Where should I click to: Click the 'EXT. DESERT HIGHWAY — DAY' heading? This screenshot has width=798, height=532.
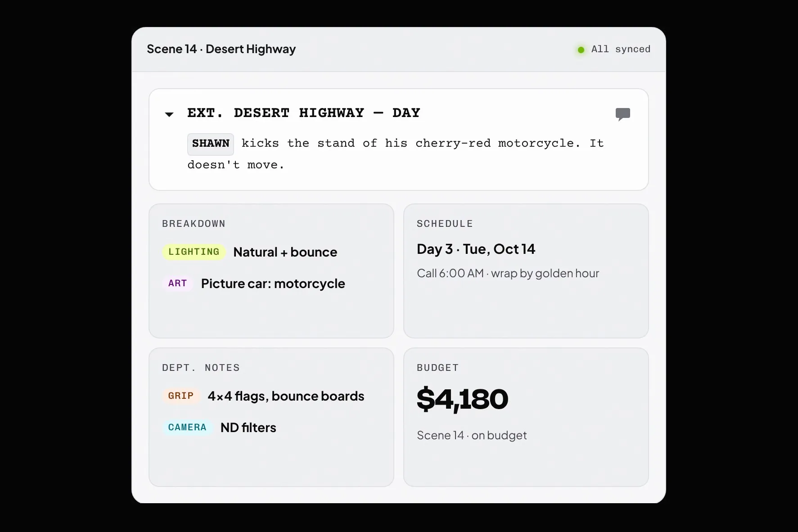tap(304, 113)
